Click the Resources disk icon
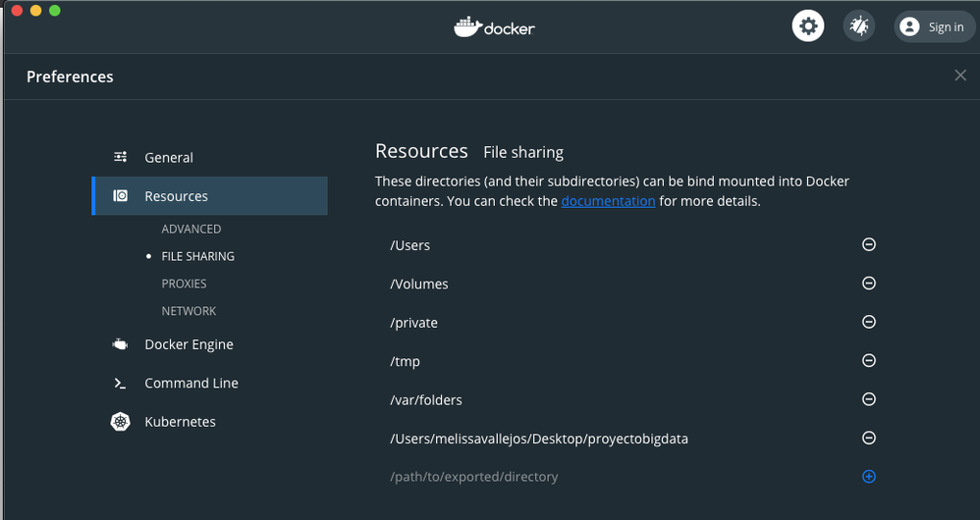 click(121, 196)
